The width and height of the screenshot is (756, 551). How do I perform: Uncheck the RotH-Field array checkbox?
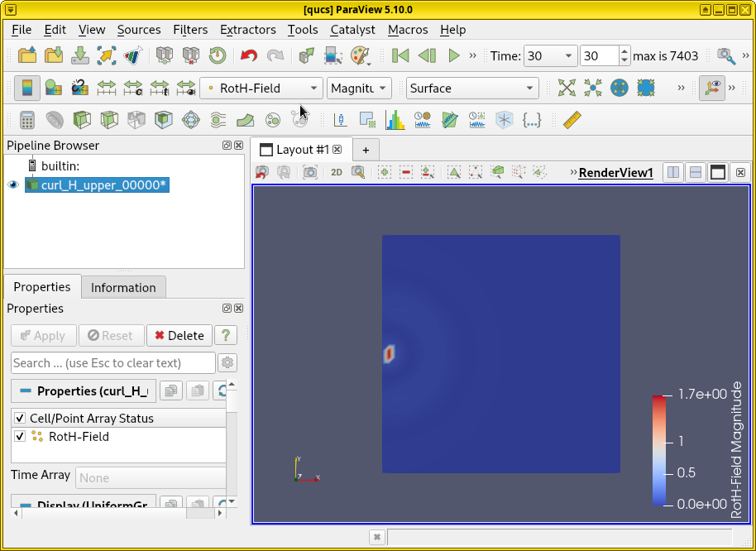click(x=20, y=436)
